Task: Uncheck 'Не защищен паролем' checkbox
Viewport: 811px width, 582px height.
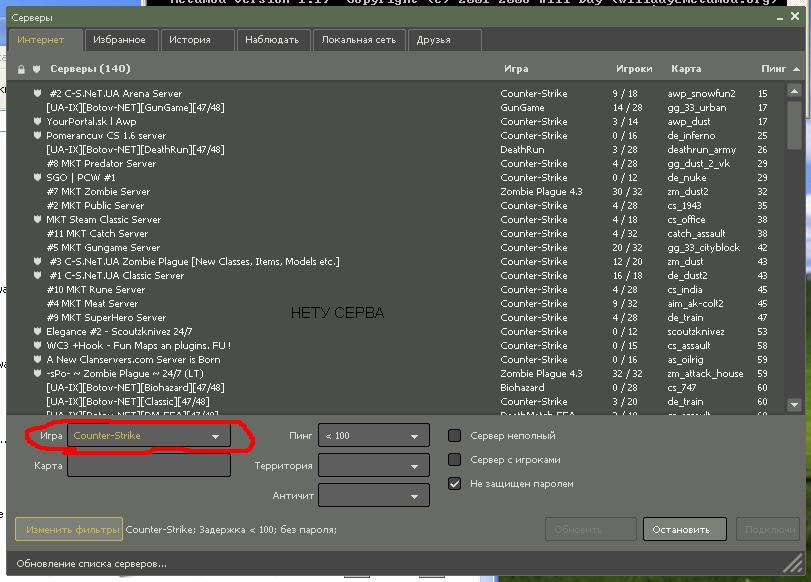Action: click(x=454, y=484)
